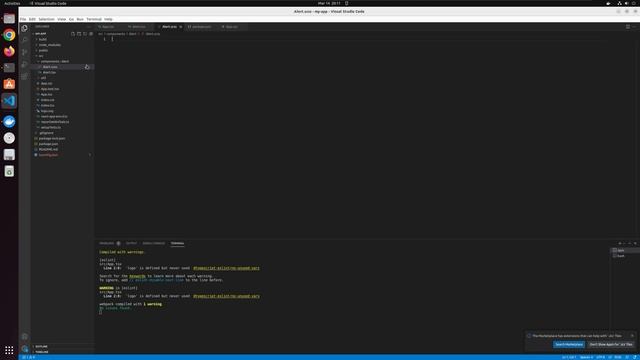Open the Trash from the dock
This screenshot has height=360, width=640.
point(9,171)
